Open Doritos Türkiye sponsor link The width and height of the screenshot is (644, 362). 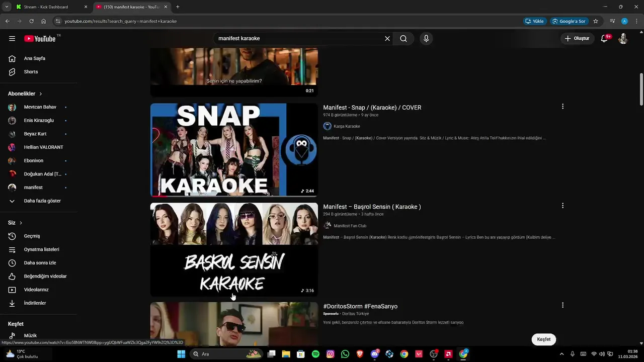tap(355, 314)
